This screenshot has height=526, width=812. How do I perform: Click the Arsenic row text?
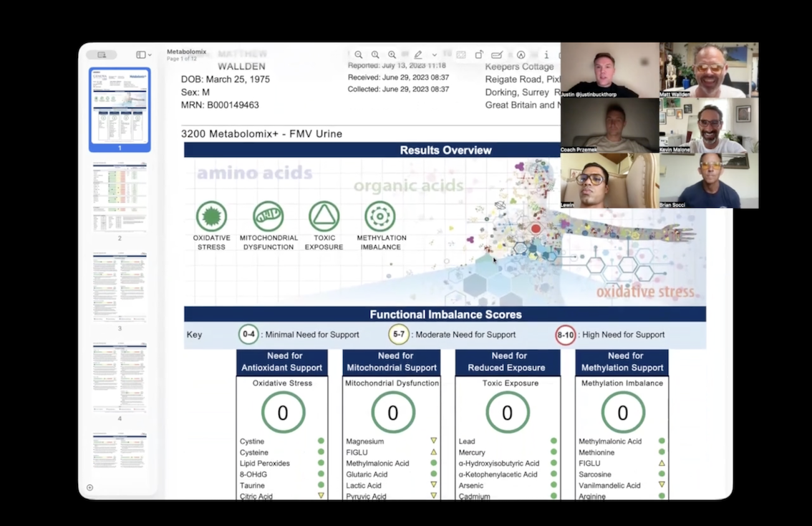tap(470, 486)
